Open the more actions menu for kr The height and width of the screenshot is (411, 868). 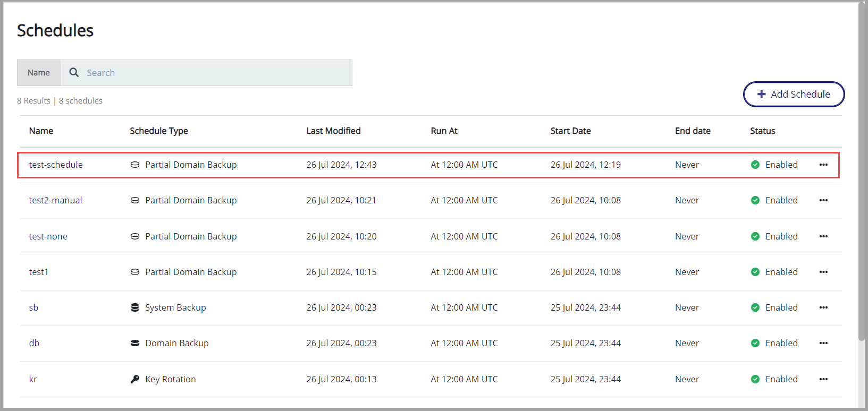pos(823,379)
